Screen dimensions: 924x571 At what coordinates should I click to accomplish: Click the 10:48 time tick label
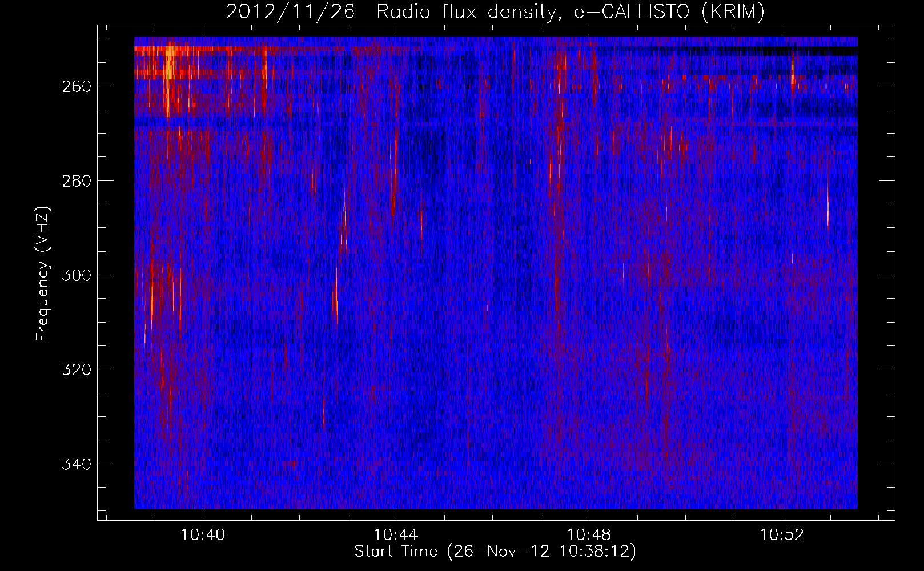coord(589,535)
